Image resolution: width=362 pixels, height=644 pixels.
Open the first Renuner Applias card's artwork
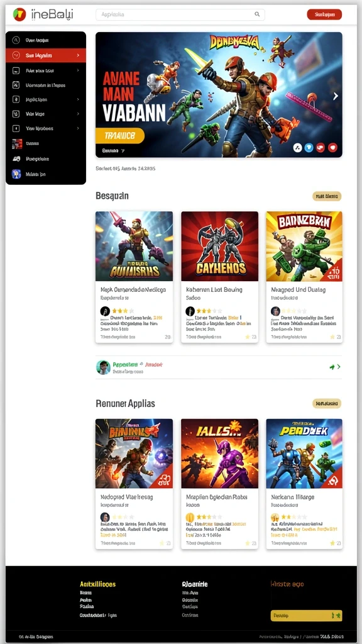(x=134, y=453)
